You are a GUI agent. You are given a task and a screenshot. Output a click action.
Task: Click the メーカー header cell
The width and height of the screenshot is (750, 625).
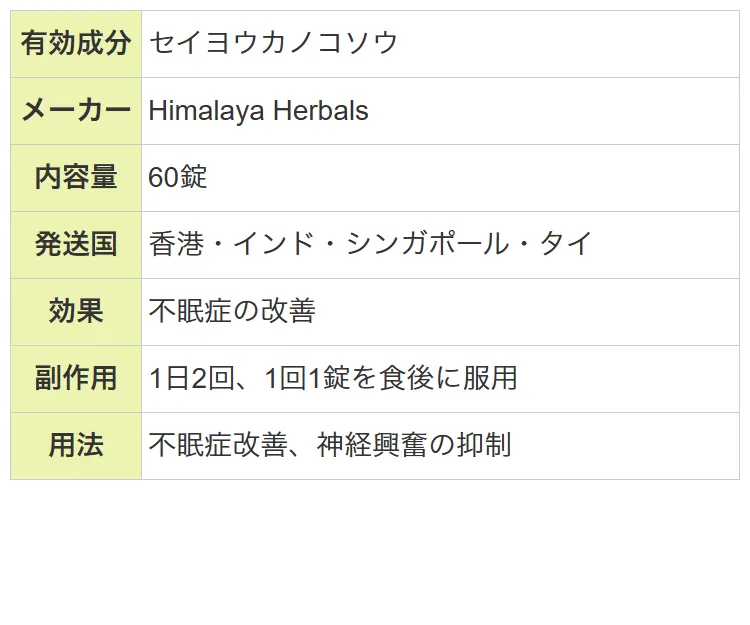76,110
